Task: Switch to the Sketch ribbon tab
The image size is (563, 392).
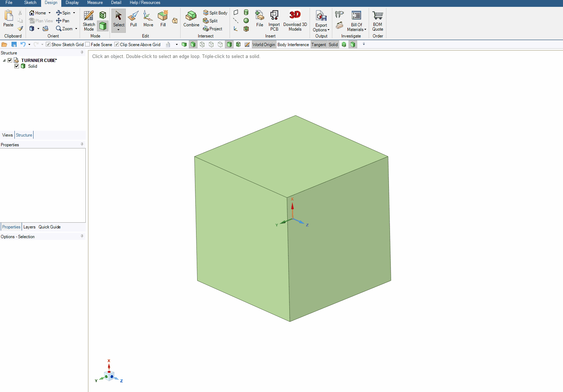Action: click(x=30, y=3)
